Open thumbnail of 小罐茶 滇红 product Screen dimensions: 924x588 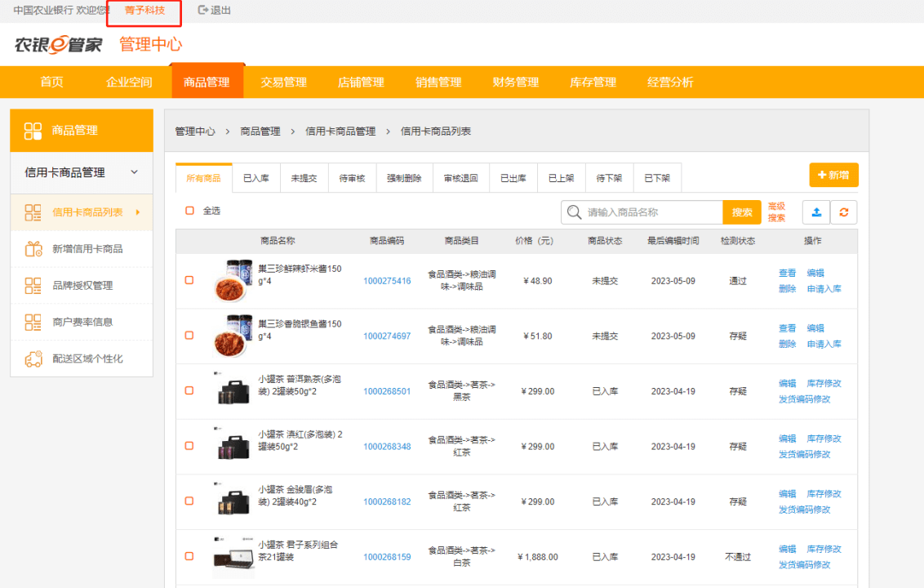(x=233, y=445)
